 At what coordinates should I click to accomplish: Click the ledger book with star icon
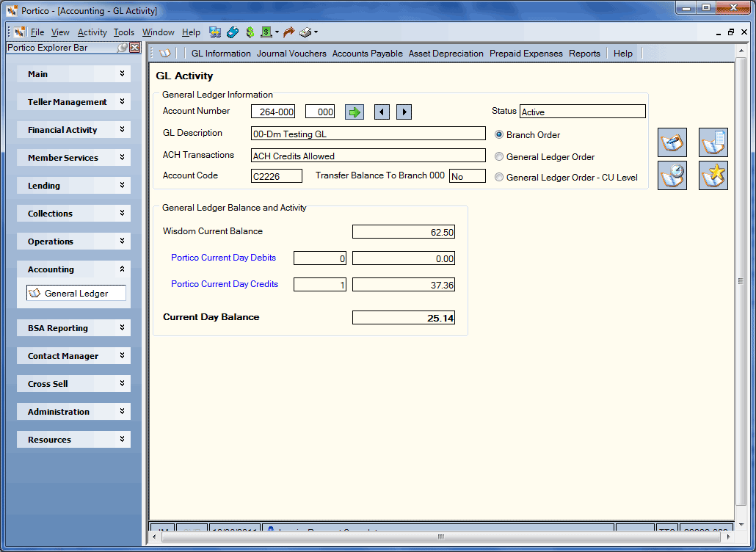click(x=713, y=175)
